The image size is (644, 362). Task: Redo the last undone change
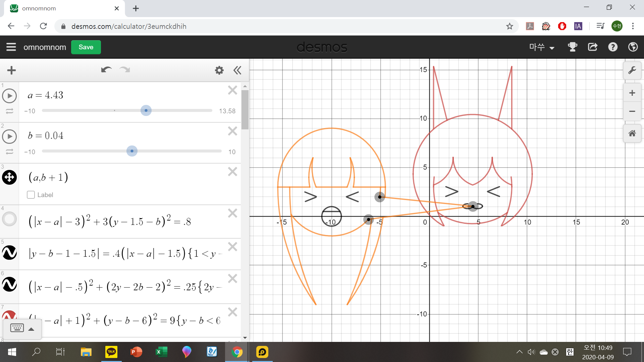tap(125, 70)
